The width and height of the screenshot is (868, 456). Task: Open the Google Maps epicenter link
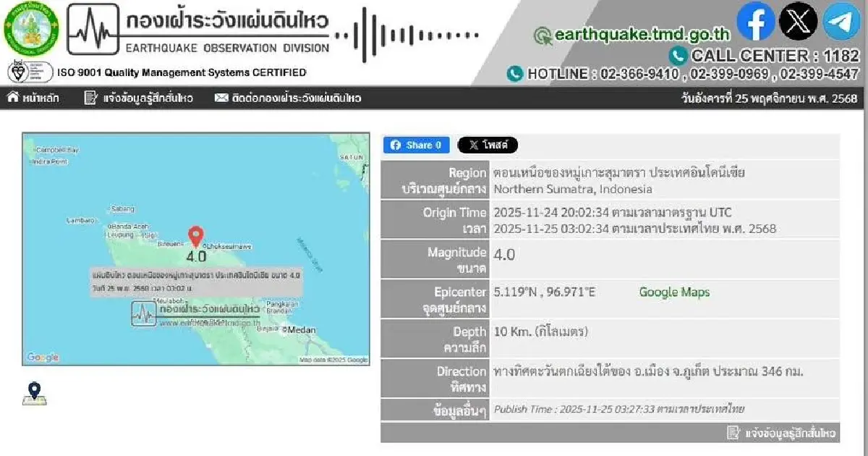point(673,292)
